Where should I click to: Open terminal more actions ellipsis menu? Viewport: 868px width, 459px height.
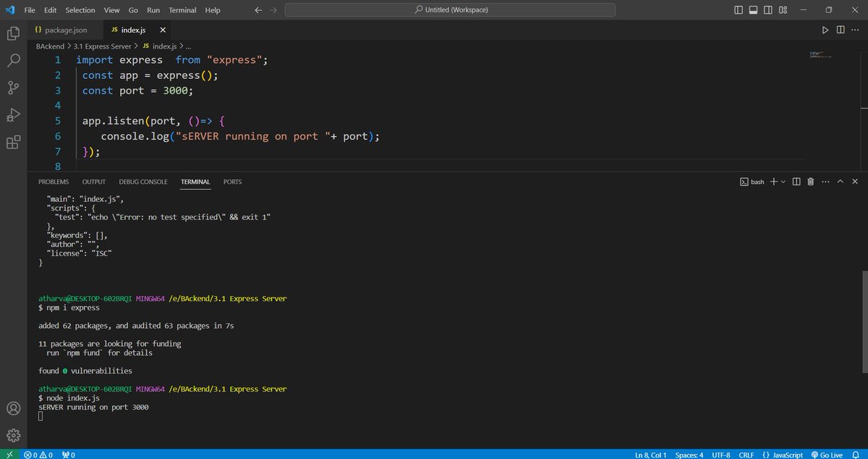(825, 182)
